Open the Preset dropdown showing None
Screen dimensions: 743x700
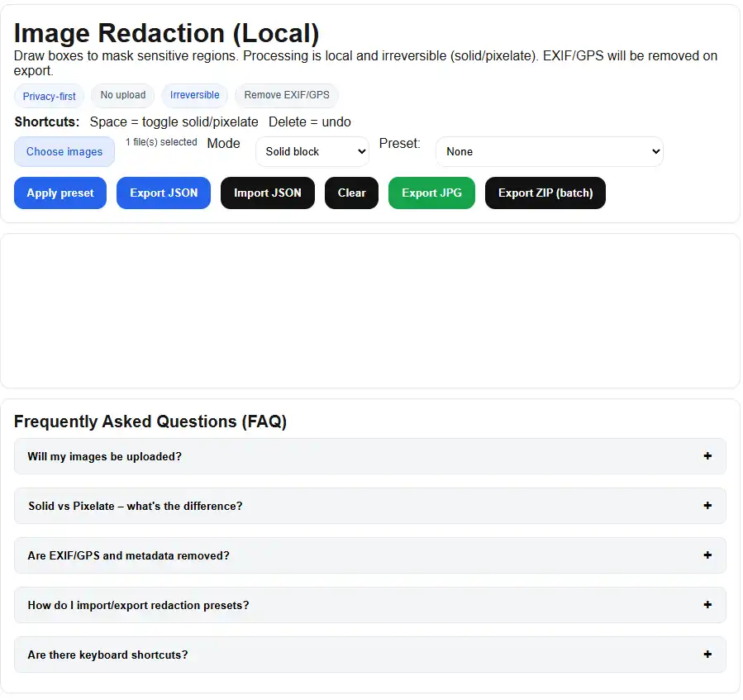(550, 152)
